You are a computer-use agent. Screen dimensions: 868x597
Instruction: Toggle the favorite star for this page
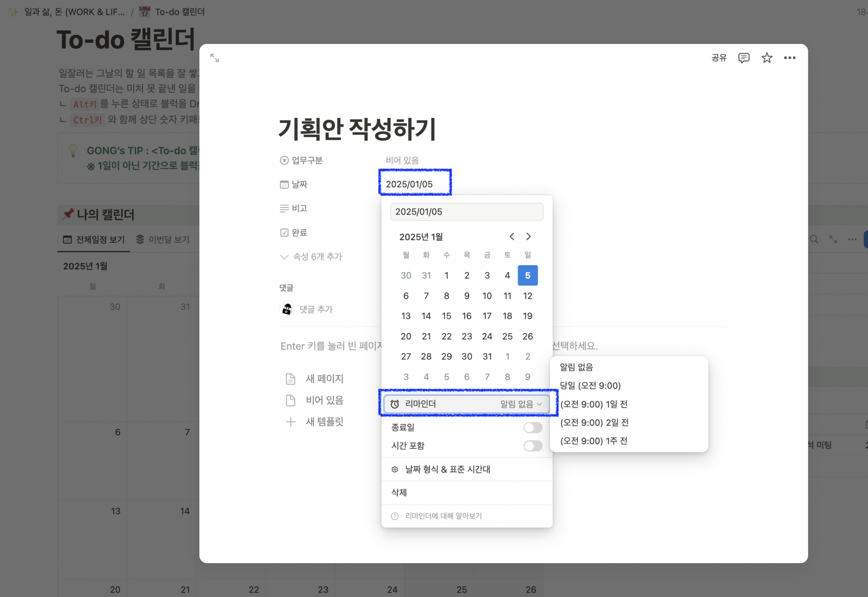point(767,57)
